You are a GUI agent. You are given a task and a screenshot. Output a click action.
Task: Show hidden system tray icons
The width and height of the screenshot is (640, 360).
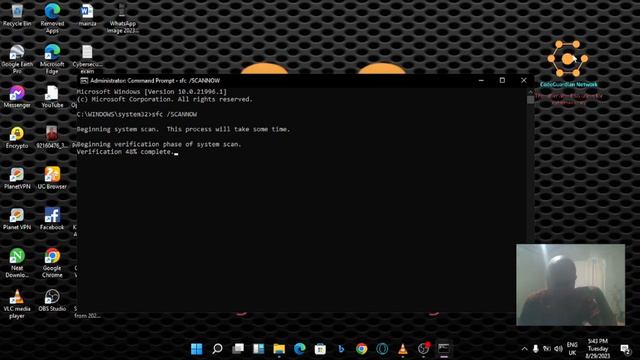[524, 349]
